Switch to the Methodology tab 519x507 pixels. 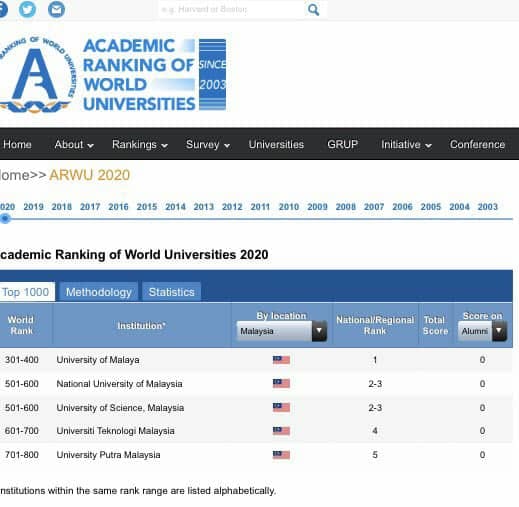99,292
